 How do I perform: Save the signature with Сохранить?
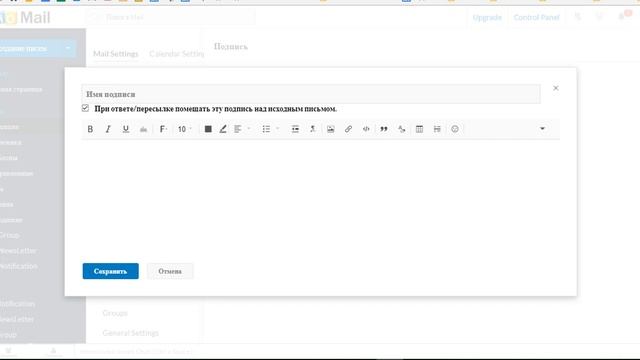click(111, 271)
